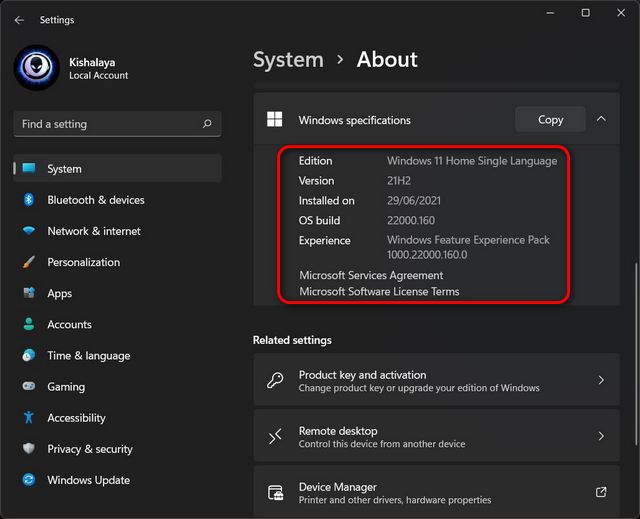Select the Time & language globe icon
Viewport: 640px width, 519px height.
(x=29, y=355)
